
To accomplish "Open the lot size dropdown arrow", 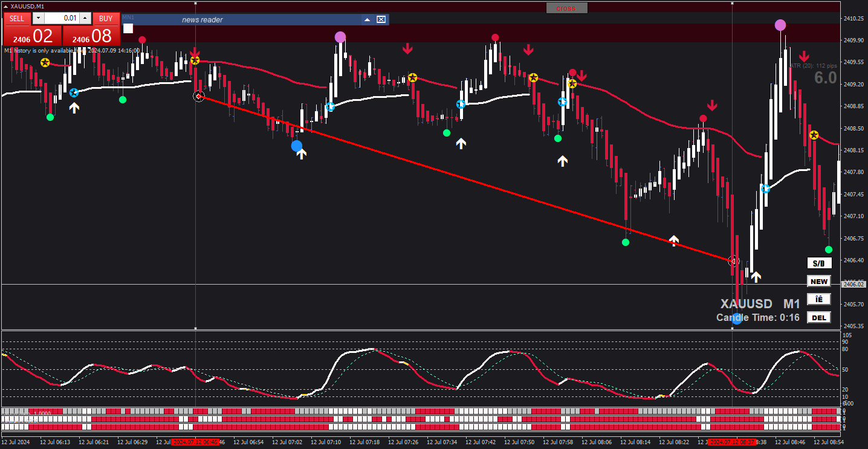I will pyautogui.click(x=38, y=18).
